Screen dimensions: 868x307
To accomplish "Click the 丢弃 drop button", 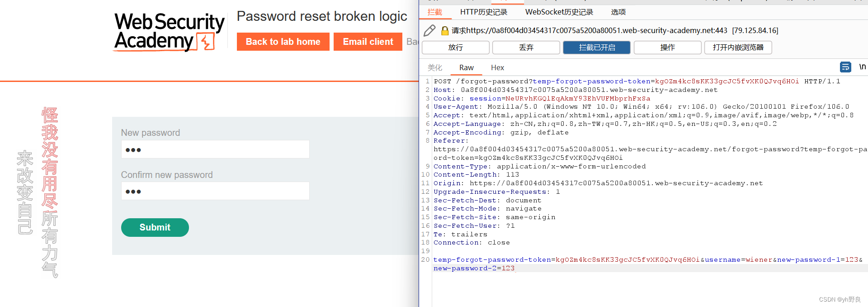I will click(526, 48).
